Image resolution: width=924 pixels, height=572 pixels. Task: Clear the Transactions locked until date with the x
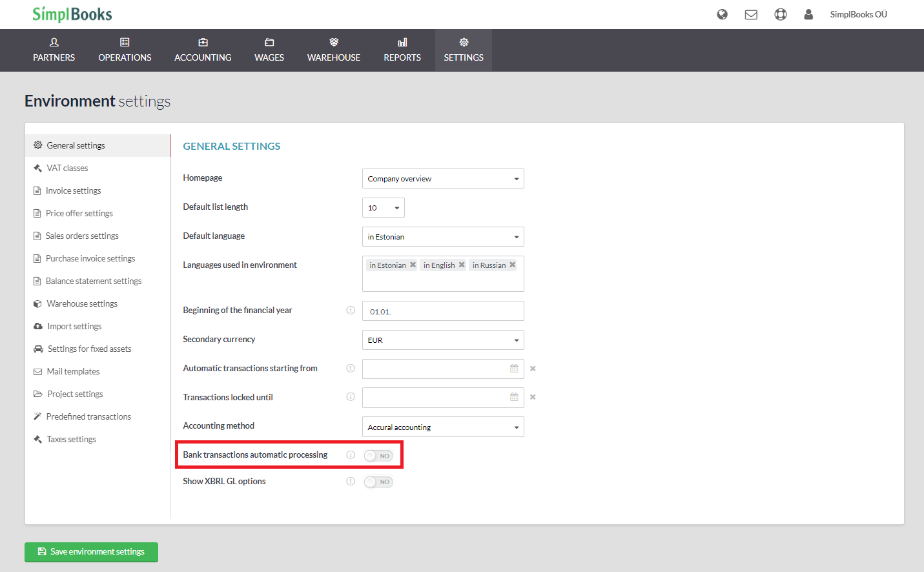pyautogui.click(x=532, y=396)
